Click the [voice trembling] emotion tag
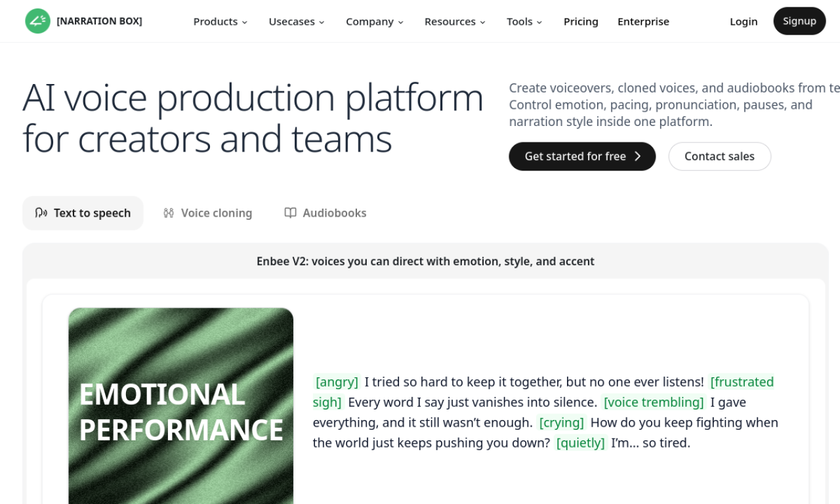 click(x=654, y=402)
